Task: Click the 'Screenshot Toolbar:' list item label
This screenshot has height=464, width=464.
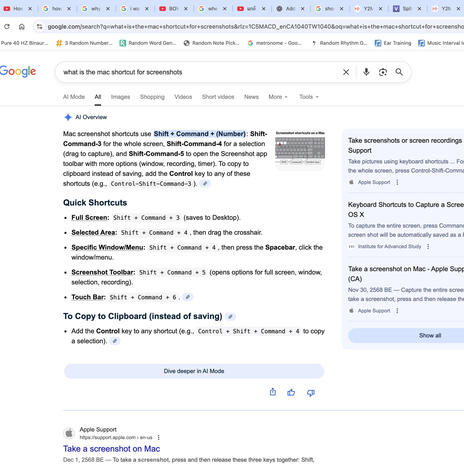Action: click(103, 272)
